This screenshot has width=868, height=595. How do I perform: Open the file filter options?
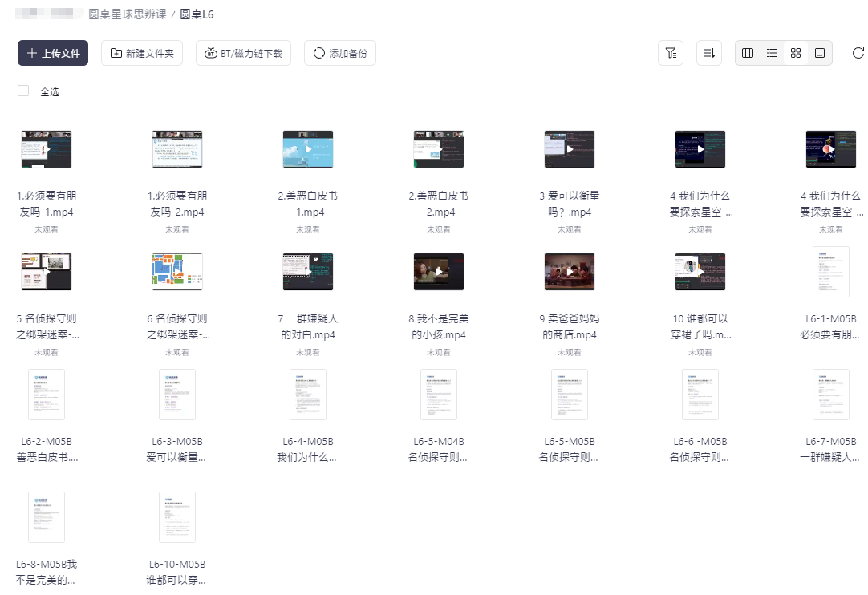[670, 53]
